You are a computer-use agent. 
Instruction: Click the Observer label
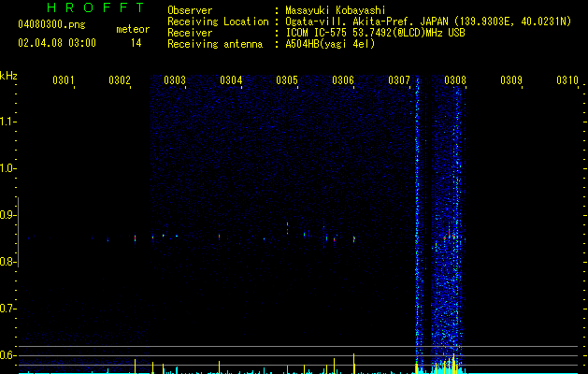point(190,10)
